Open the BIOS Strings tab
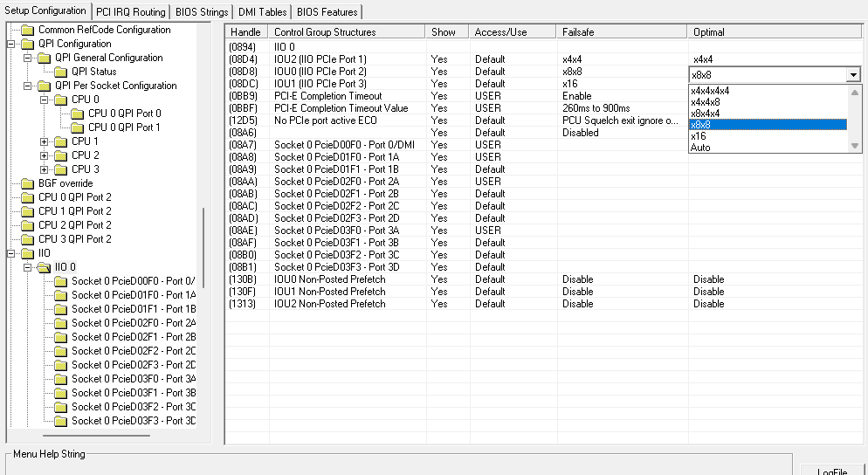The image size is (868, 475). coord(202,11)
